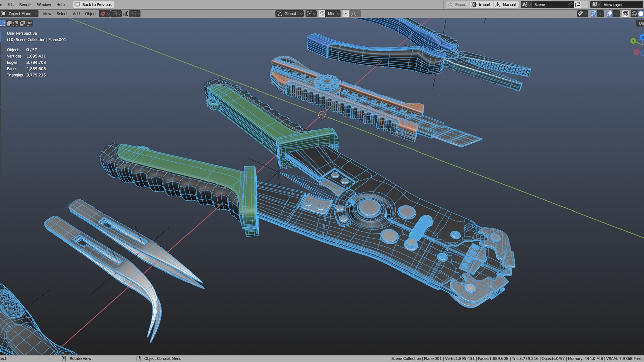Click the Export button
Screen dimensions: 644x362
point(457,4)
